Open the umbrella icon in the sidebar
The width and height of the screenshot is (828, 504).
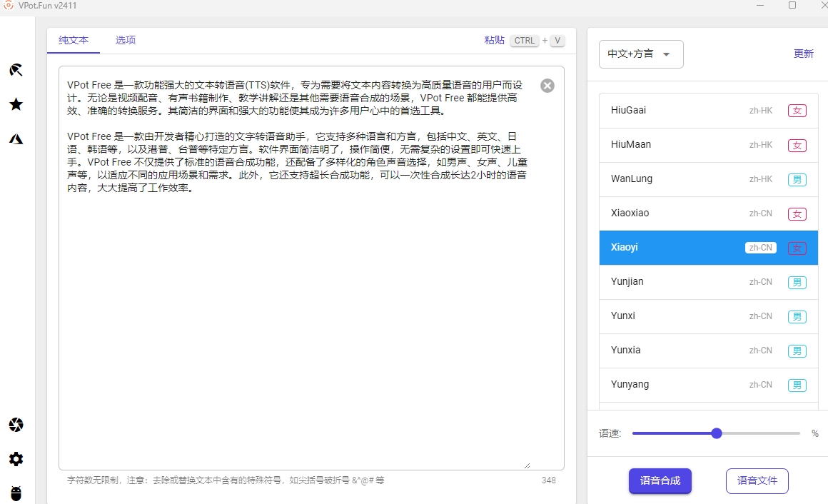(x=16, y=70)
